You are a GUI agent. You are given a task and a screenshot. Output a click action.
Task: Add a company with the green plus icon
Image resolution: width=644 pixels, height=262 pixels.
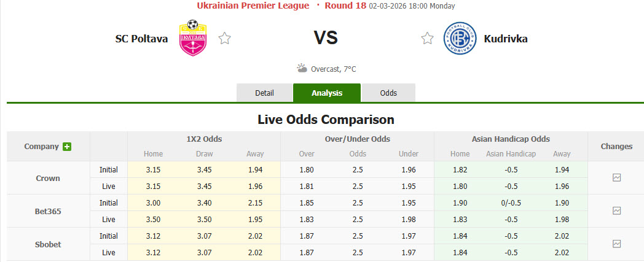67,147
